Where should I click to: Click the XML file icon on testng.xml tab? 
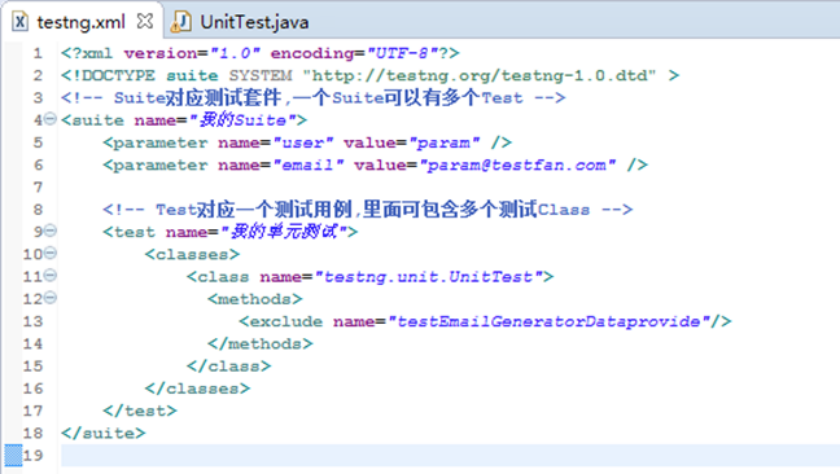coord(20,22)
